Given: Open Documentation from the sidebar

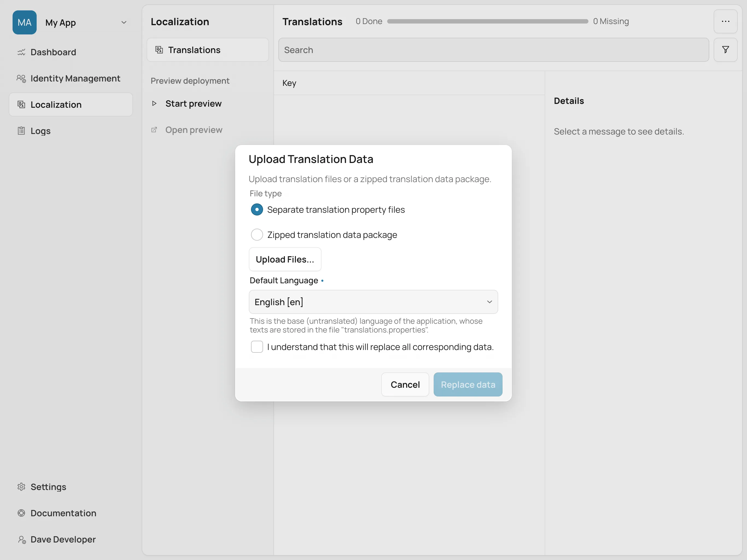Looking at the screenshot, I should (63, 513).
